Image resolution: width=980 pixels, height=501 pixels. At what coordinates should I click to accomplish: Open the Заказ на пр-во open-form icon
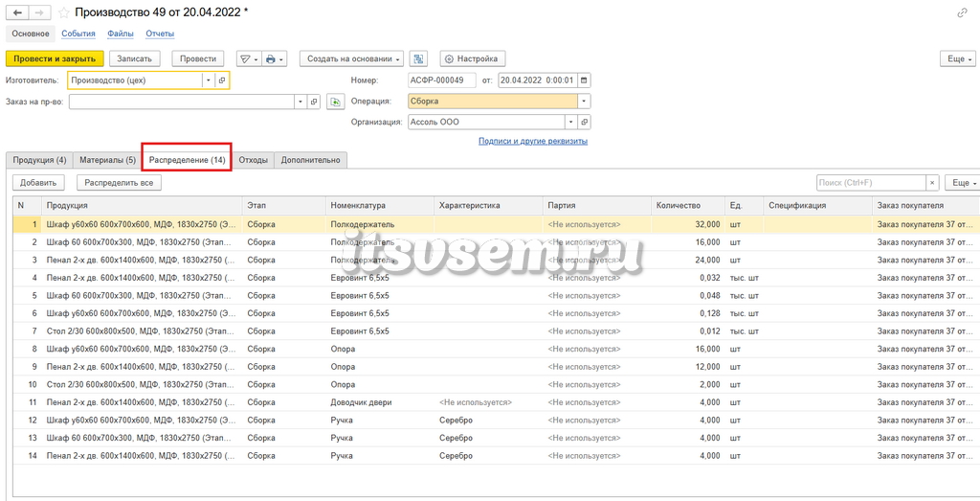coord(314,102)
